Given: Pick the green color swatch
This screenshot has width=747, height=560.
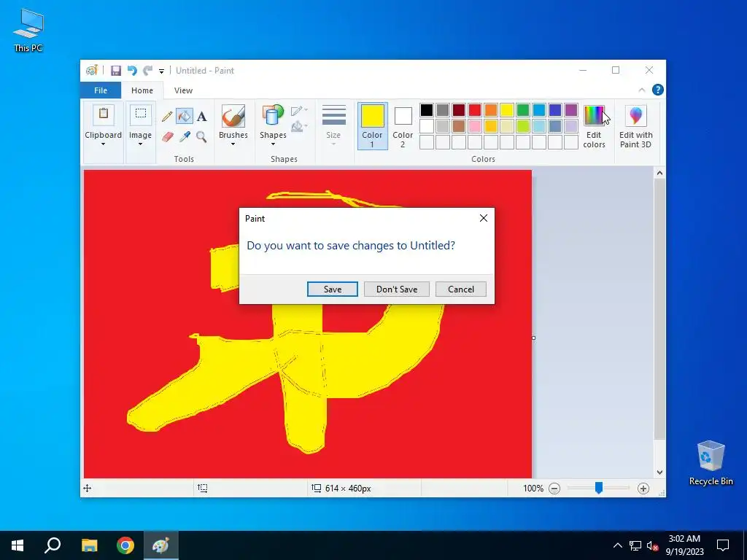Looking at the screenshot, I should tap(522, 110).
